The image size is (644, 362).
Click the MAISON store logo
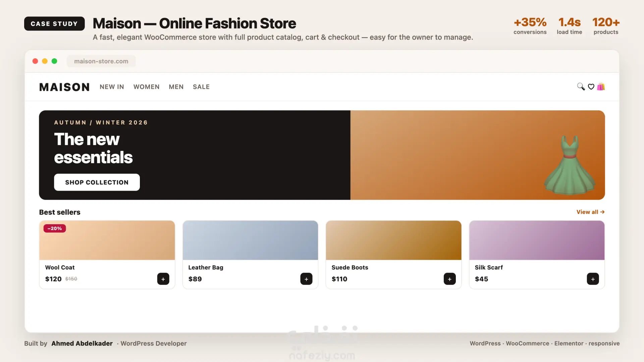coord(64,87)
